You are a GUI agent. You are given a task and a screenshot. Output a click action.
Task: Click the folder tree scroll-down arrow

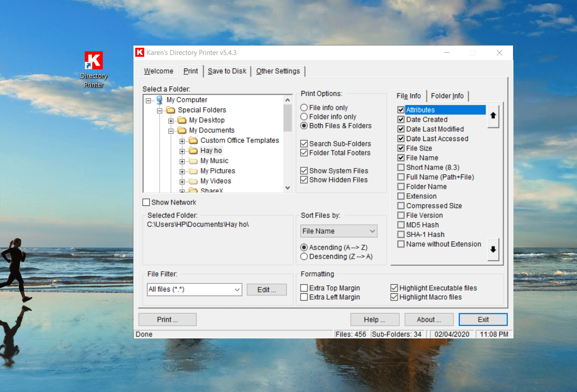click(288, 188)
